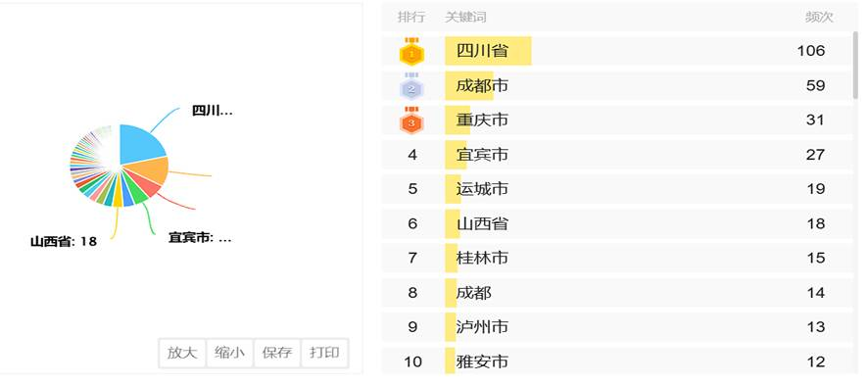Print the chart using 打印 button

[324, 353]
